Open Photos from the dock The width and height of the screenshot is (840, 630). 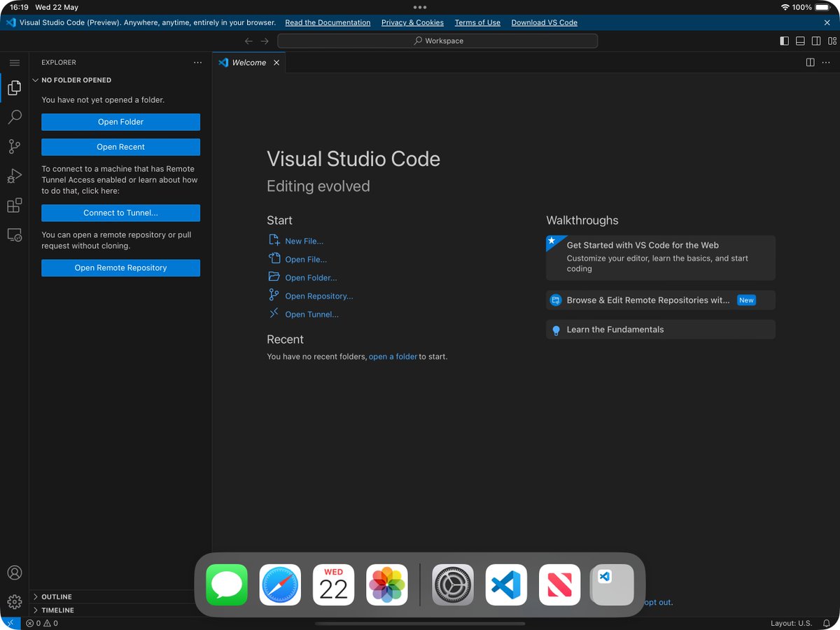387,584
